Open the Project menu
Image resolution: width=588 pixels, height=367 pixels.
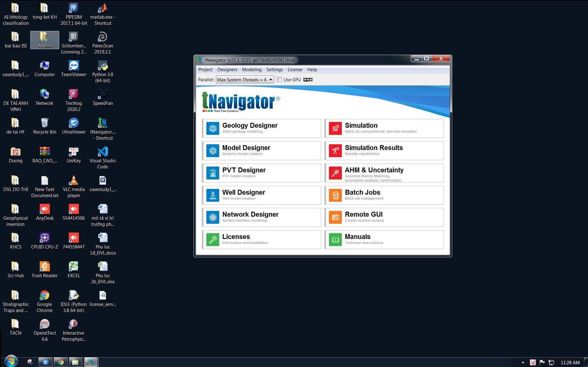tap(205, 70)
